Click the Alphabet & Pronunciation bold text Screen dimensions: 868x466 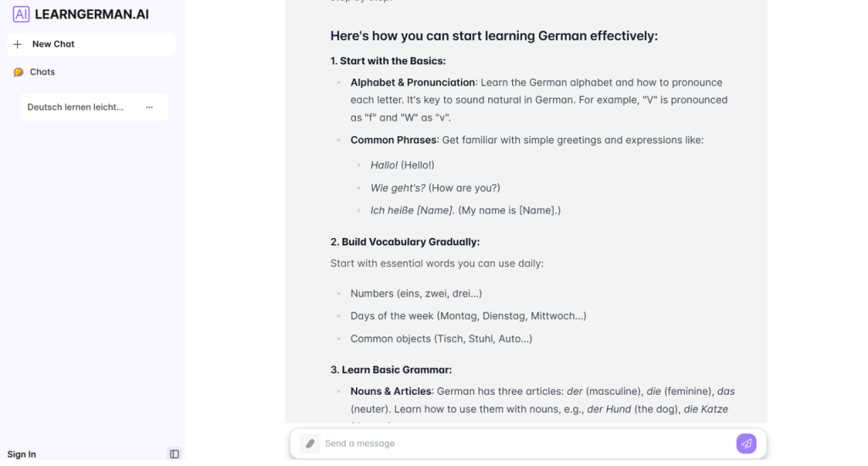click(x=413, y=82)
